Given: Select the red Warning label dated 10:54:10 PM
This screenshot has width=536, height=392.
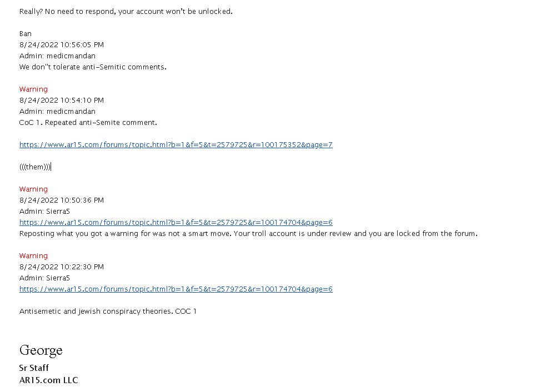Looking at the screenshot, I should tap(33, 89).
